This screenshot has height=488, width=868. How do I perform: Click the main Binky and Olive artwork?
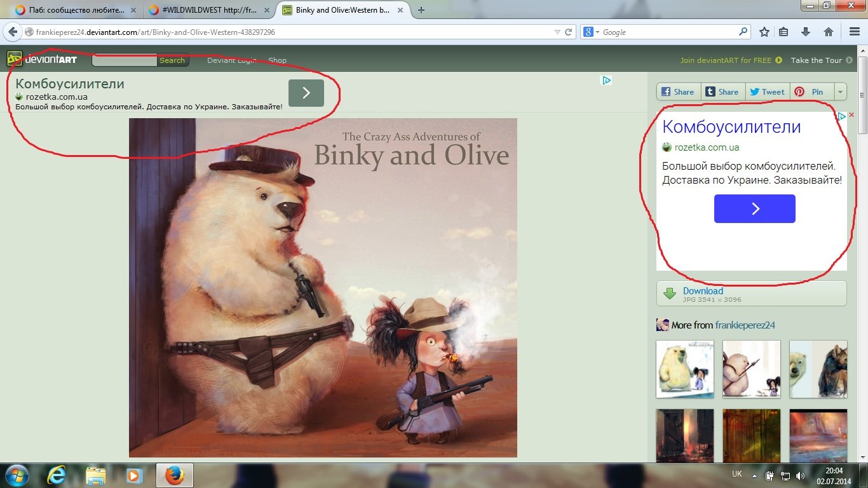pos(323,288)
